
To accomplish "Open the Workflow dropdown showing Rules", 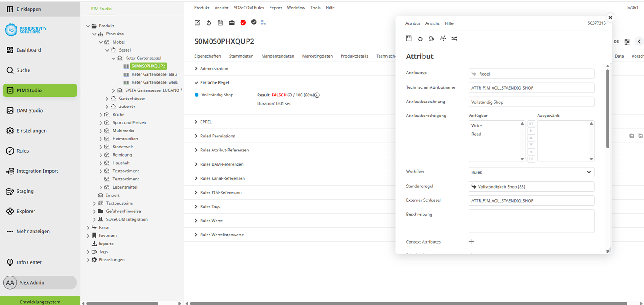I will click(531, 171).
